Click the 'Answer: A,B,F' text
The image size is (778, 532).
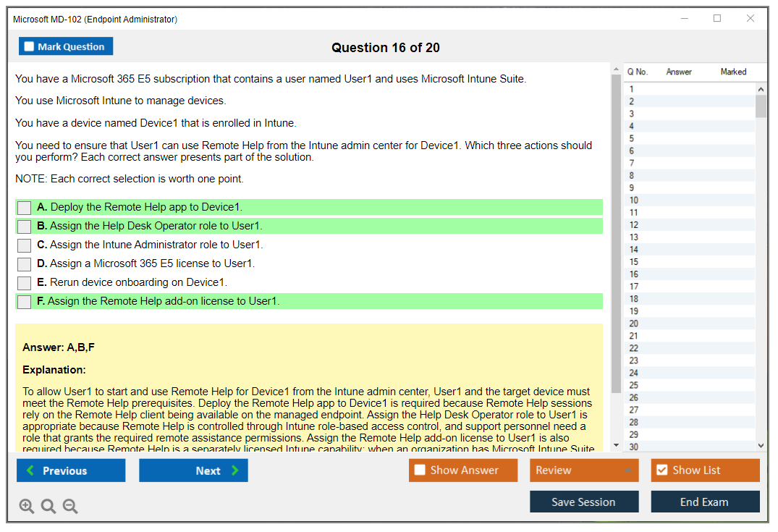(59, 347)
